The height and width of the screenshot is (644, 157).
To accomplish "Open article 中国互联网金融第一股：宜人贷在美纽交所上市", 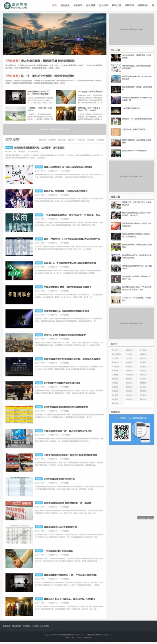I will [68, 430].
